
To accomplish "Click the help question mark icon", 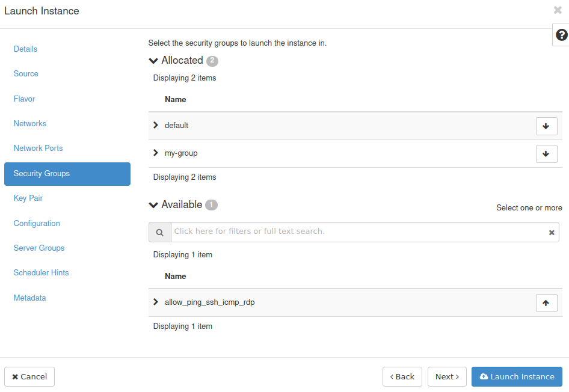I will [561, 35].
